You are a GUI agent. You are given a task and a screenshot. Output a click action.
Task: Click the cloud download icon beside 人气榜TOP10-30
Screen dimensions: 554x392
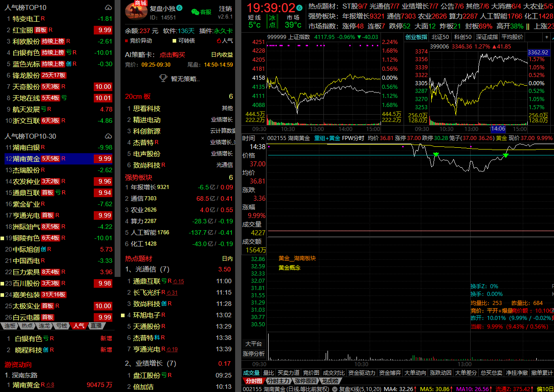(108, 136)
